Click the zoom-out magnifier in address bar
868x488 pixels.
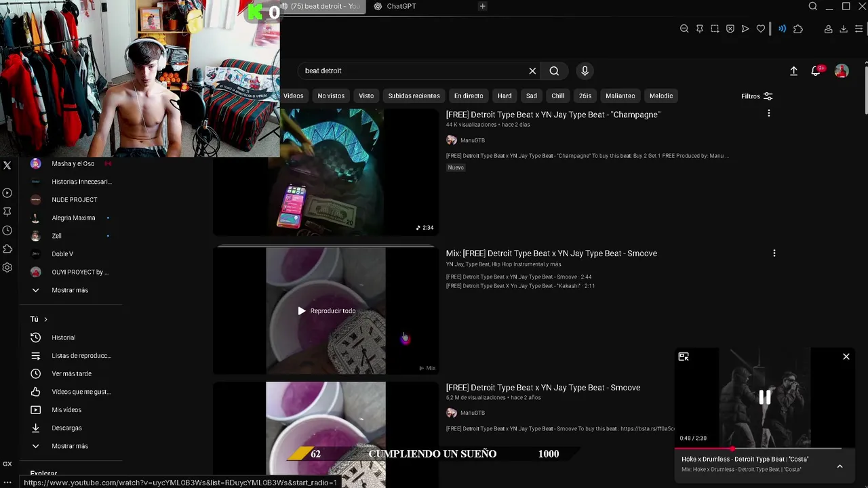pyautogui.click(x=684, y=28)
